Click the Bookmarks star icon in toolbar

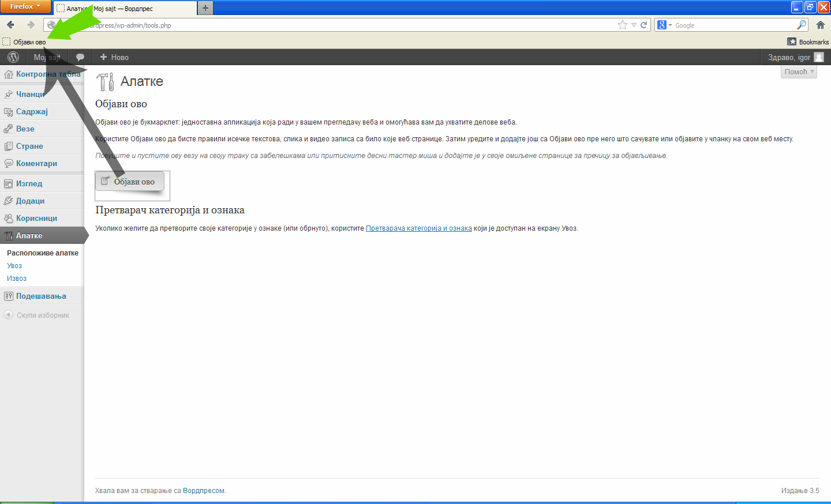click(x=792, y=42)
